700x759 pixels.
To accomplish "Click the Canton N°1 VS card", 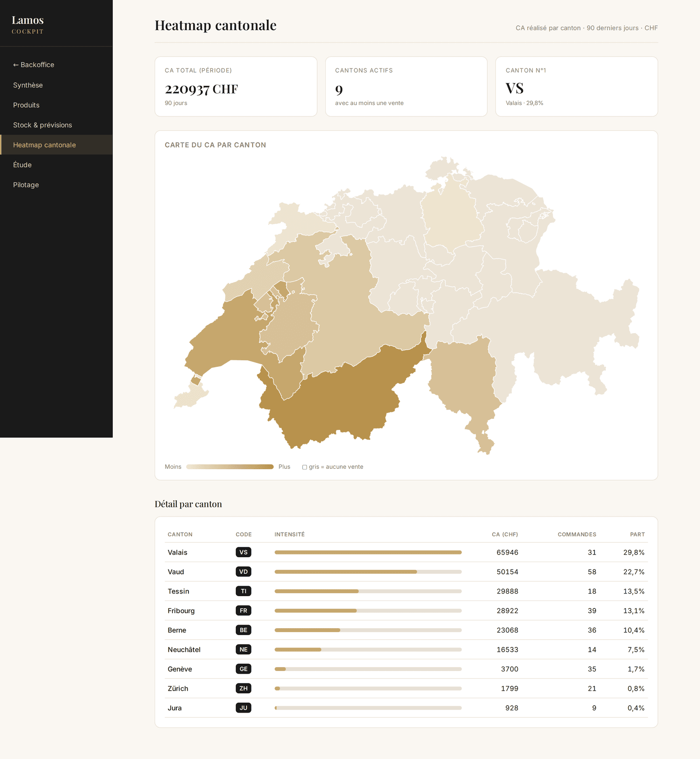I will tap(577, 87).
